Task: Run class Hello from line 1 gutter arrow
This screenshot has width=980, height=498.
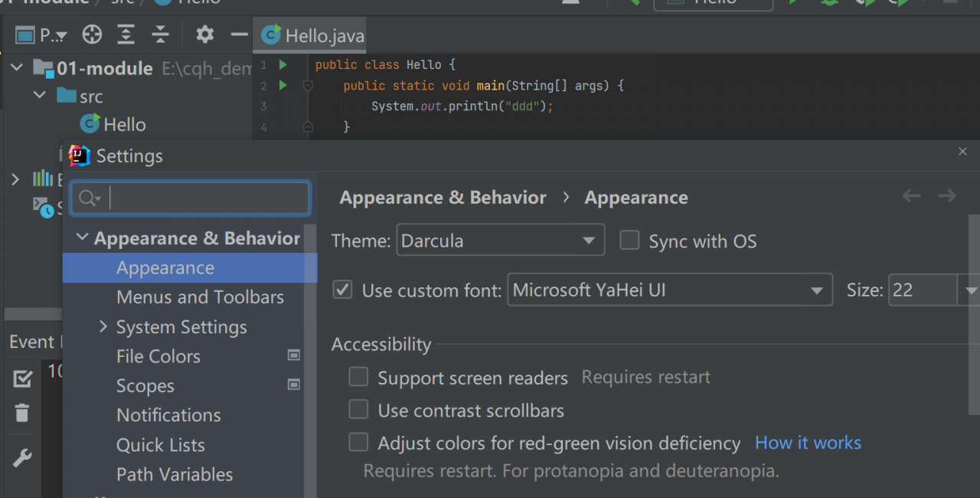Action: click(283, 64)
